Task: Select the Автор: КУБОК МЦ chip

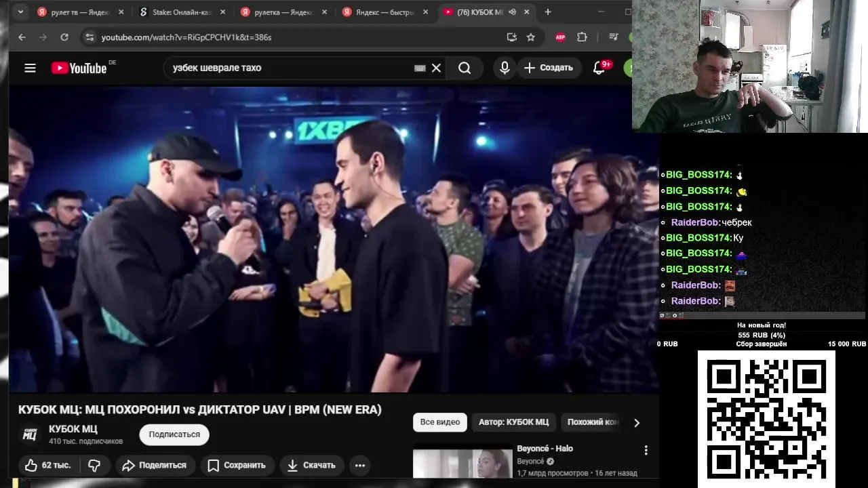Action: click(513, 422)
